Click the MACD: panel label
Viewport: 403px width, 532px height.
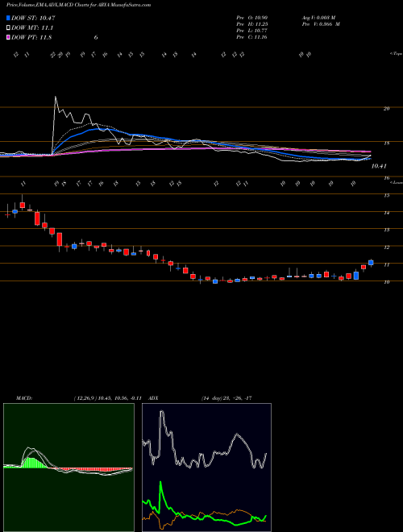click(x=23, y=398)
